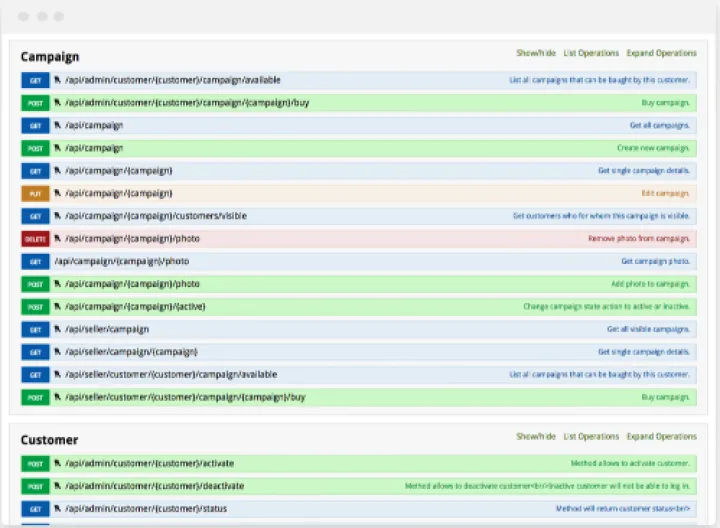Screen dimensions: 720x528
Task: Click the auth icon on the GET /api/campaign row
Action: (x=57, y=125)
